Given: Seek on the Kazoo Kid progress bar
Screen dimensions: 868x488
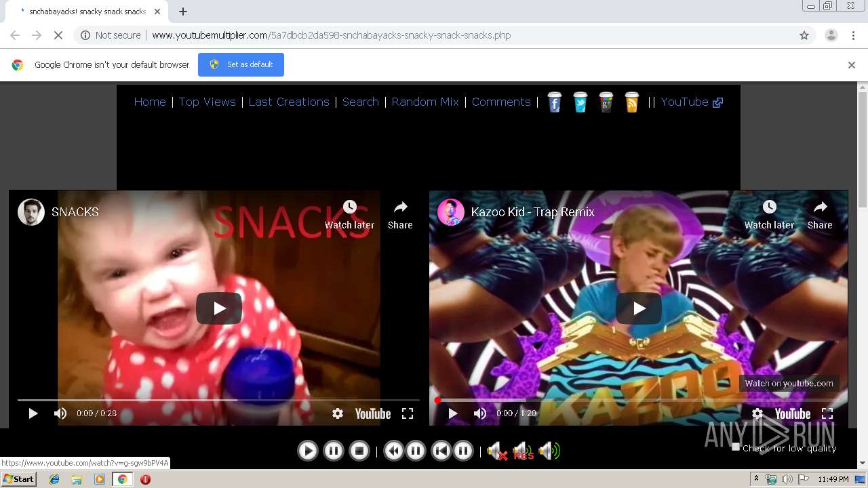Looking at the screenshot, I should pyautogui.click(x=638, y=400).
